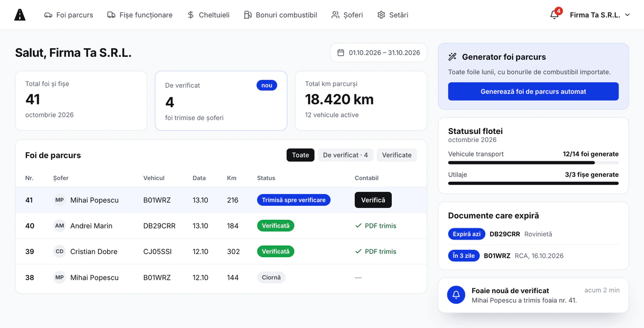Image resolution: width=644 pixels, height=328 pixels.
Task: Click CD avatar for Cristian Dobre
Action: [x=60, y=251]
